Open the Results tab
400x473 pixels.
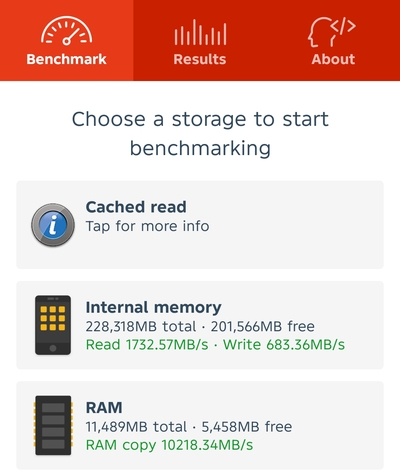pyautogui.click(x=200, y=40)
